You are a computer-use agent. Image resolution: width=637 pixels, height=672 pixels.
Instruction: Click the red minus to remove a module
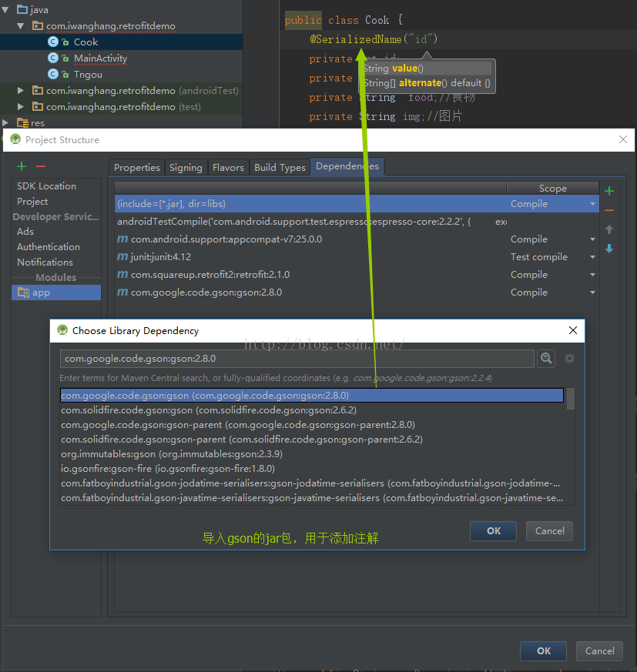[x=41, y=166]
